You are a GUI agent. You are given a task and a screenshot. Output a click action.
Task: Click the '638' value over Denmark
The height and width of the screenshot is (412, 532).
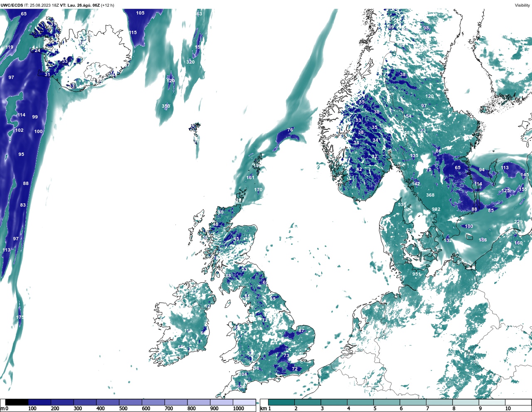[x=410, y=230]
